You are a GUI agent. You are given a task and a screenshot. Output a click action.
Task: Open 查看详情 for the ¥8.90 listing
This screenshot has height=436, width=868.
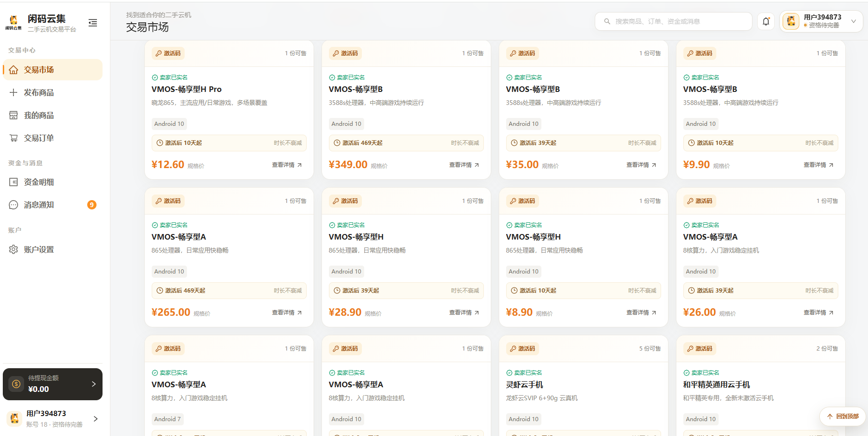click(641, 312)
